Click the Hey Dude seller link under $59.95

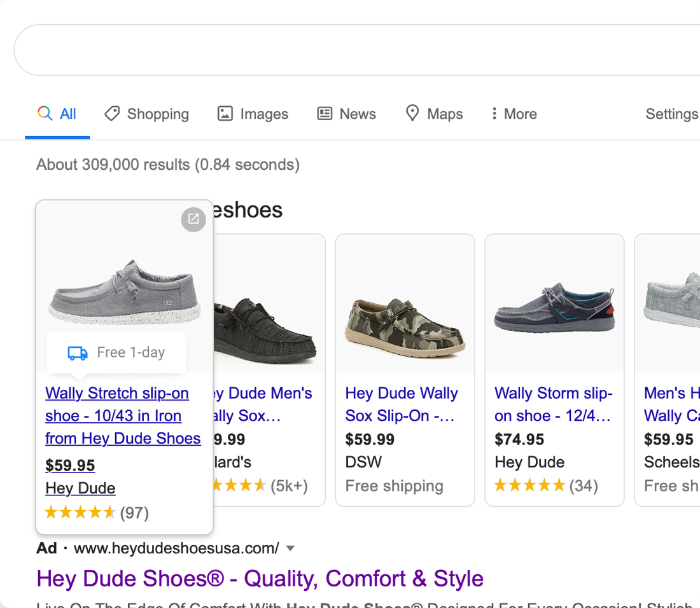click(80, 488)
